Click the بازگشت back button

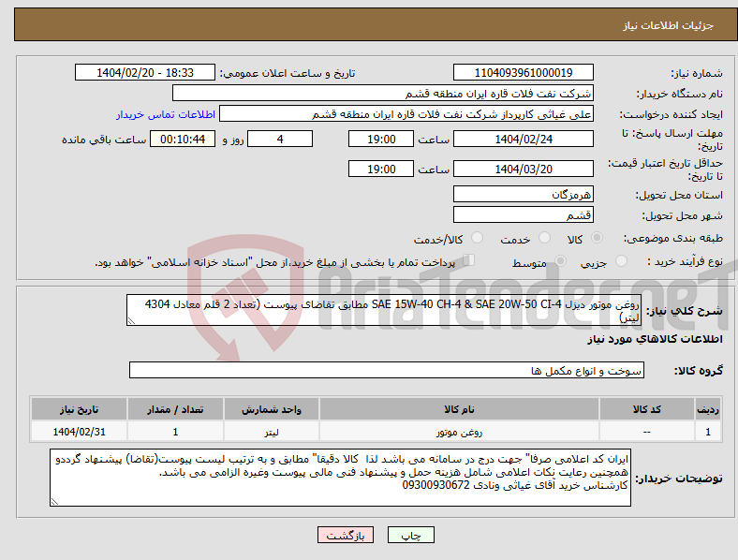coord(346,535)
